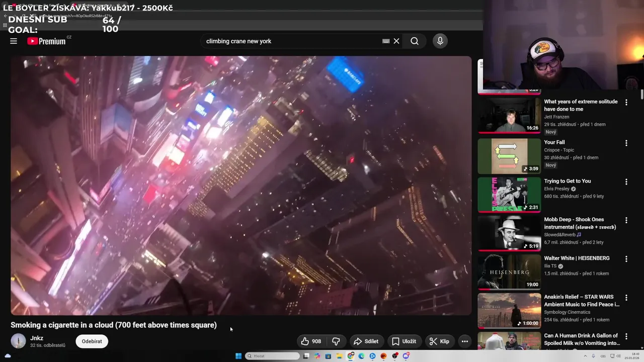Open Symbology Cinematics channel name
Image resolution: width=644 pixels, height=362 pixels.
(x=567, y=312)
